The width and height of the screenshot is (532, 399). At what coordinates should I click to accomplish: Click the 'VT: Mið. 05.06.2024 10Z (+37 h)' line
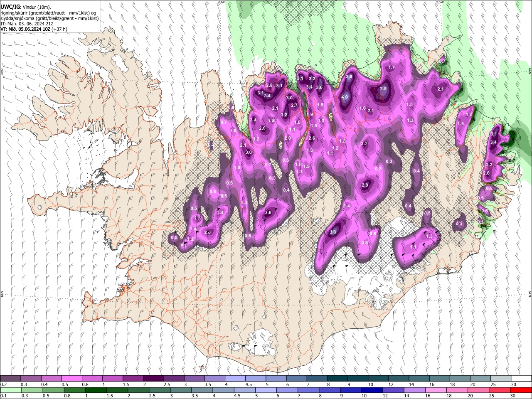34,29
